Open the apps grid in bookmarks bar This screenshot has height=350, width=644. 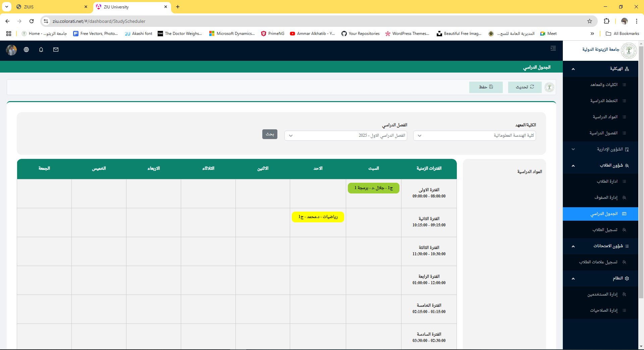point(9,34)
